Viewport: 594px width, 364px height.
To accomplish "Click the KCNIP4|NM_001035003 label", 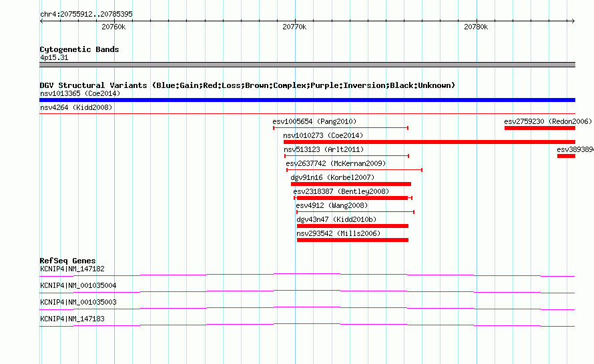I will 78,302.
